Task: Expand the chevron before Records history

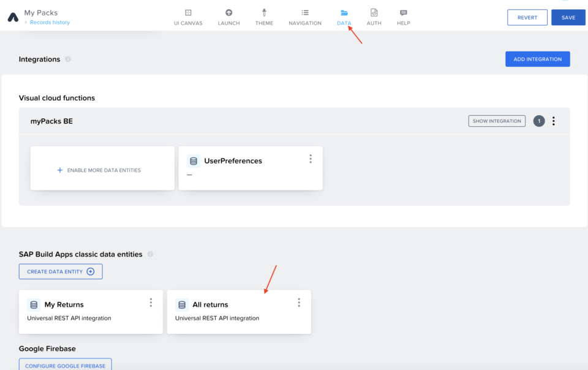Action: (26, 23)
